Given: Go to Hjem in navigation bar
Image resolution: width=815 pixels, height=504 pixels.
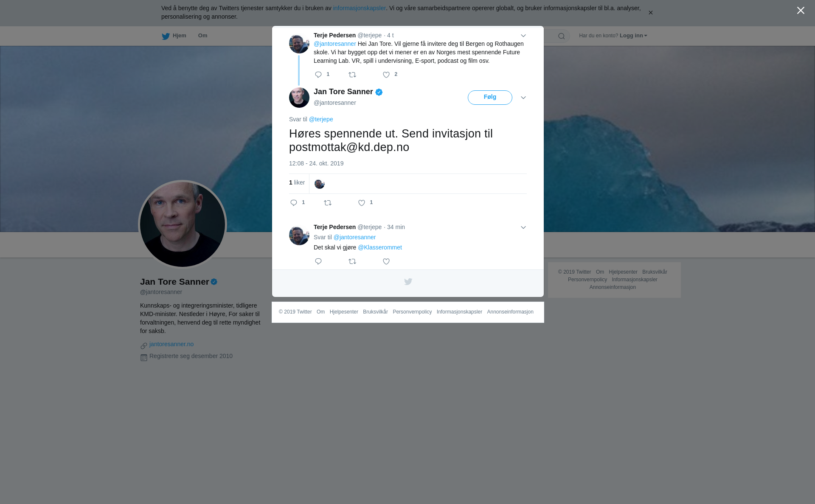Looking at the screenshot, I should [x=179, y=36].
